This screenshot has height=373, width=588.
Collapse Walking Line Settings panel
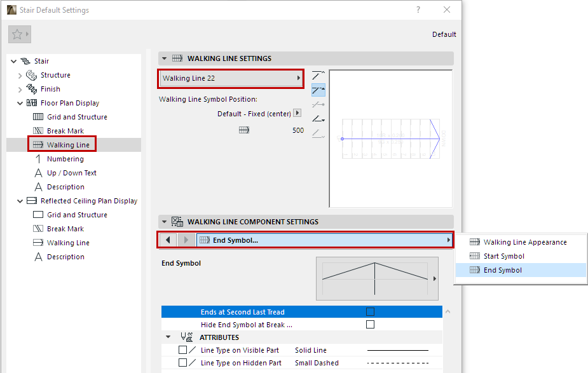click(x=164, y=58)
